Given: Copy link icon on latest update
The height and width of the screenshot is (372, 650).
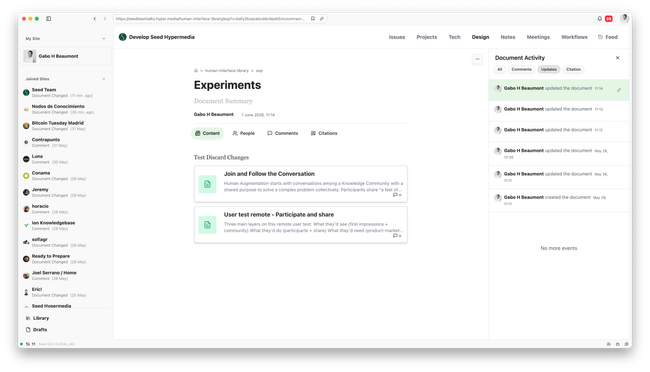Looking at the screenshot, I should tap(619, 90).
